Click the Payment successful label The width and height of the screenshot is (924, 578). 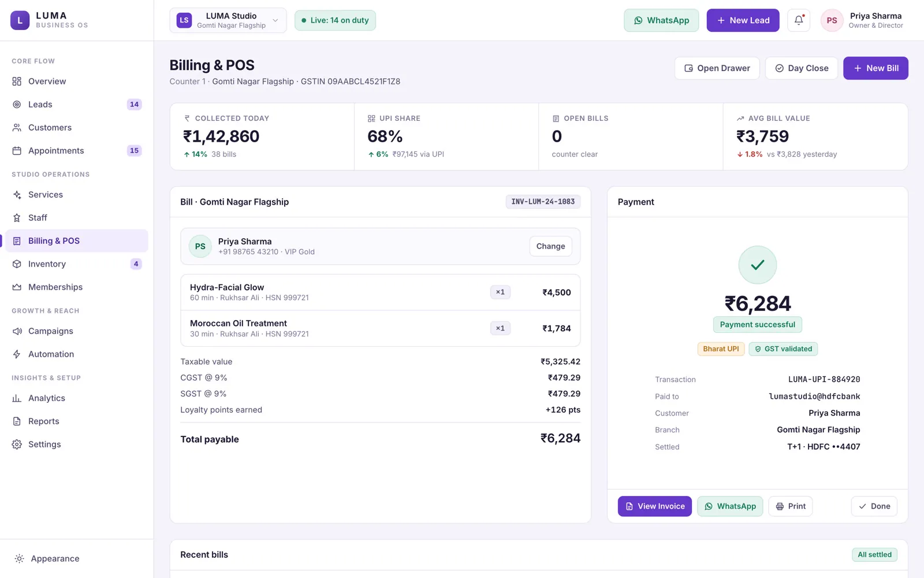[758, 325]
